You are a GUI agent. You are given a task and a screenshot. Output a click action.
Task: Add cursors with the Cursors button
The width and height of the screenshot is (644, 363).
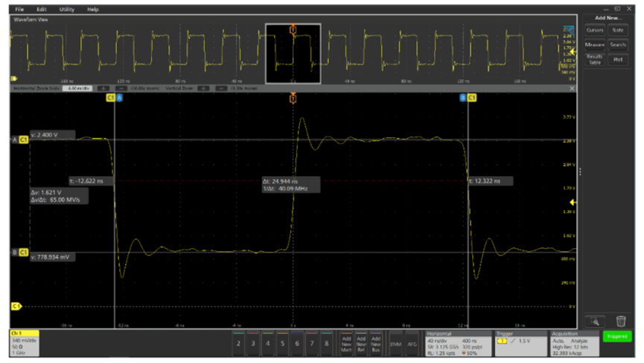[x=594, y=30]
